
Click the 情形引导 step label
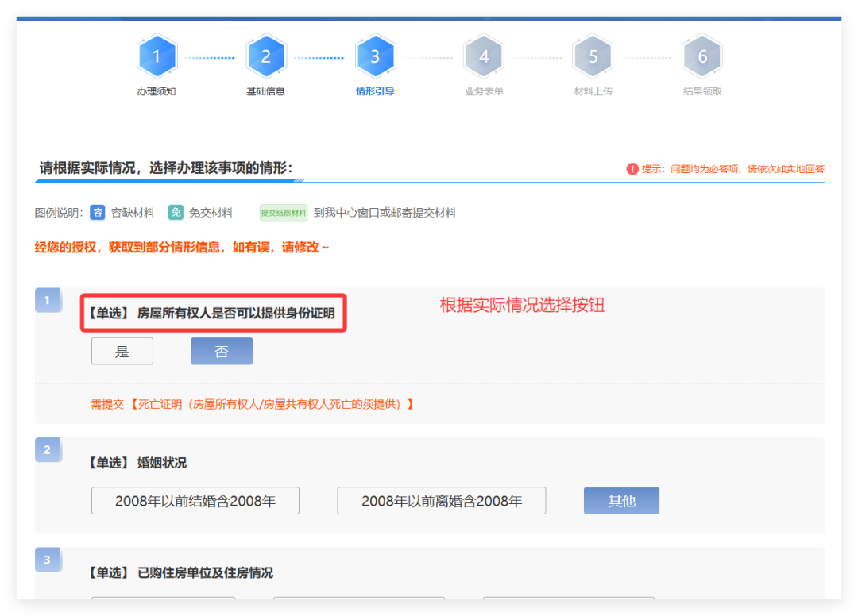[x=375, y=91]
